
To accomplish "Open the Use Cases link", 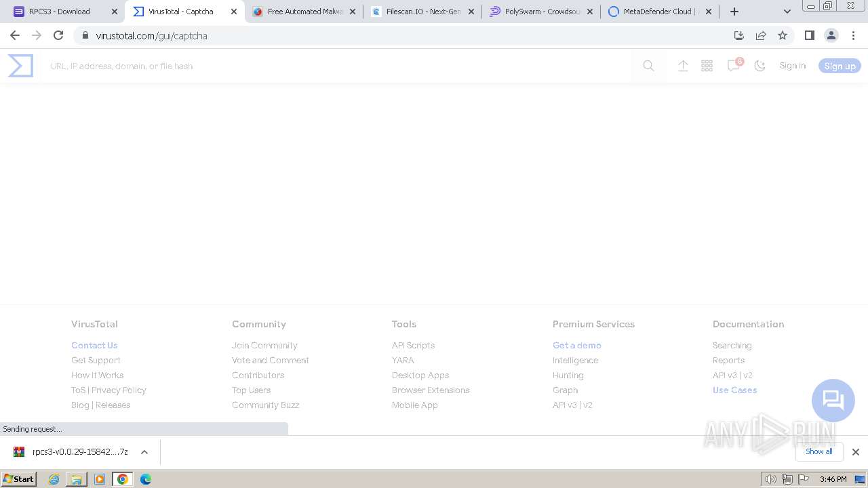I will [734, 390].
